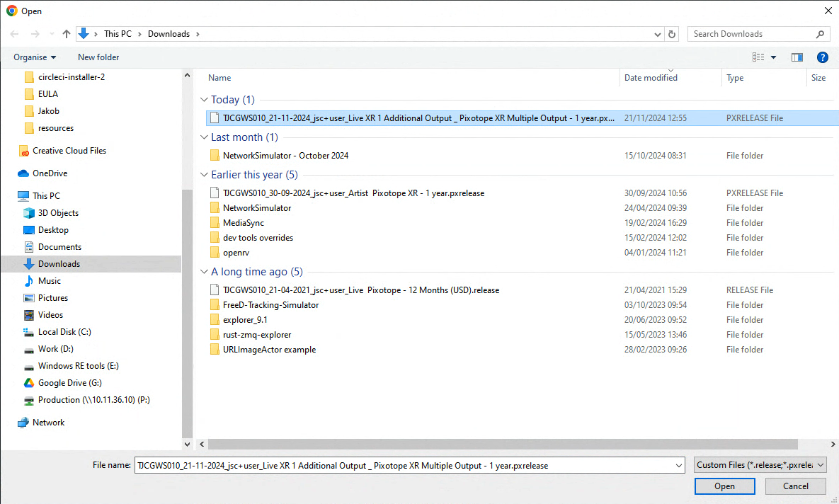Select the explorer_9.1 folder
The height and width of the screenshot is (504, 839).
coord(245,320)
